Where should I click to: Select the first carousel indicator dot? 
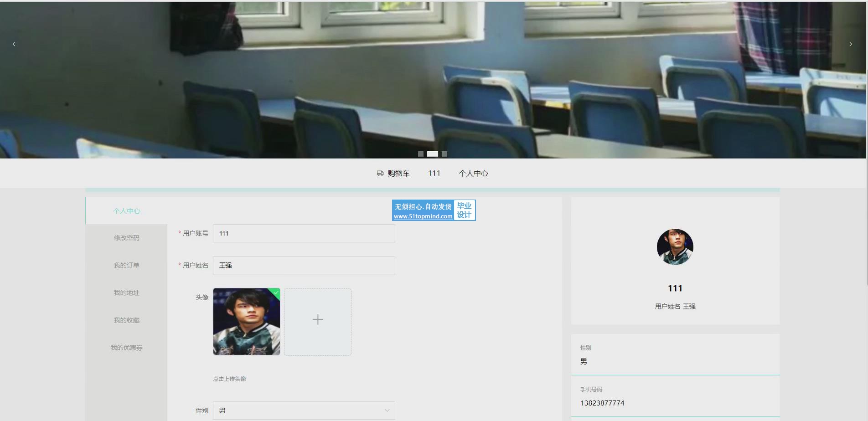(421, 154)
